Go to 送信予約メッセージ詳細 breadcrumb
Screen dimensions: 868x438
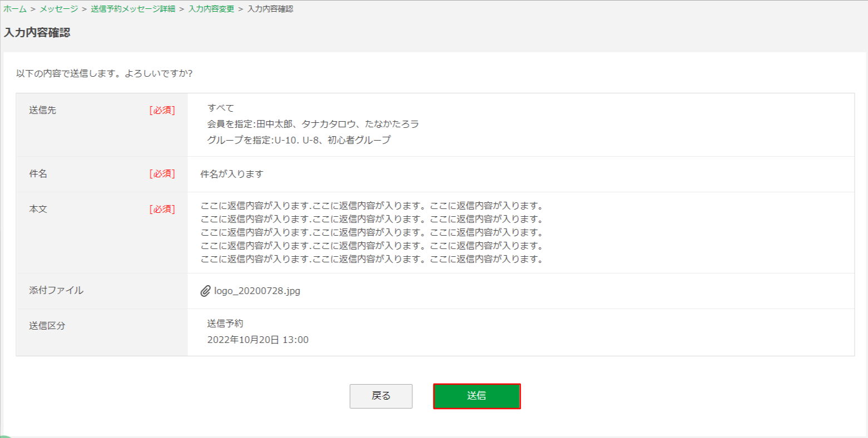tap(133, 9)
